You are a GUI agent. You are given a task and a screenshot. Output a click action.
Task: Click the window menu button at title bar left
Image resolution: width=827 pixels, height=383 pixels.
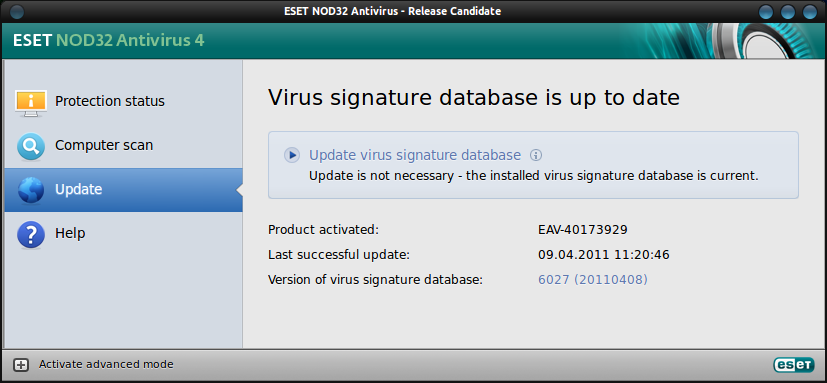pos(16,11)
